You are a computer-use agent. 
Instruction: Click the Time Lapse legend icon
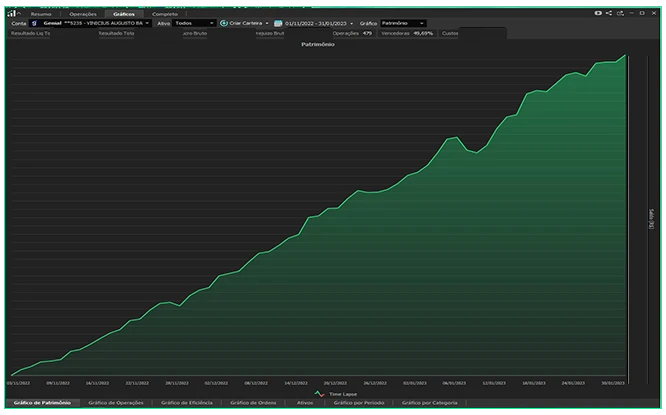tap(319, 394)
